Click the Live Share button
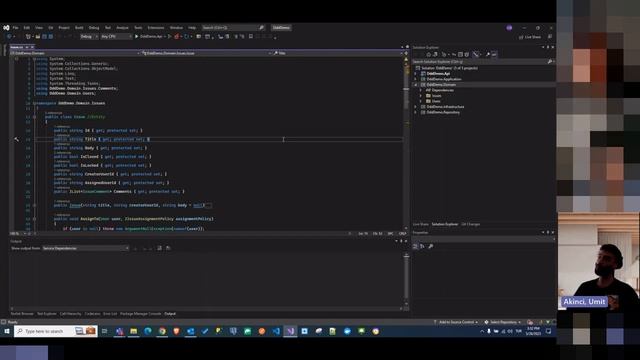The image size is (640, 360). click(x=530, y=37)
